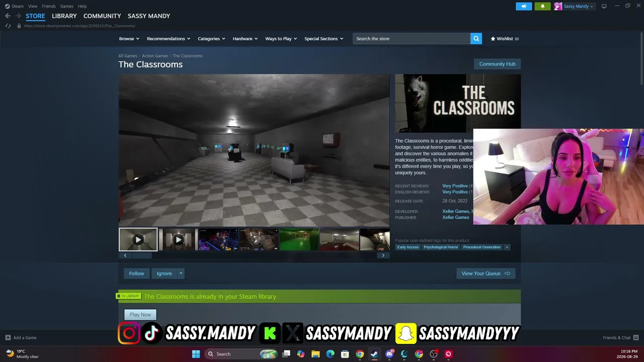The width and height of the screenshot is (644, 362).
Task: Open the Wishlist link
Action: pos(505,39)
